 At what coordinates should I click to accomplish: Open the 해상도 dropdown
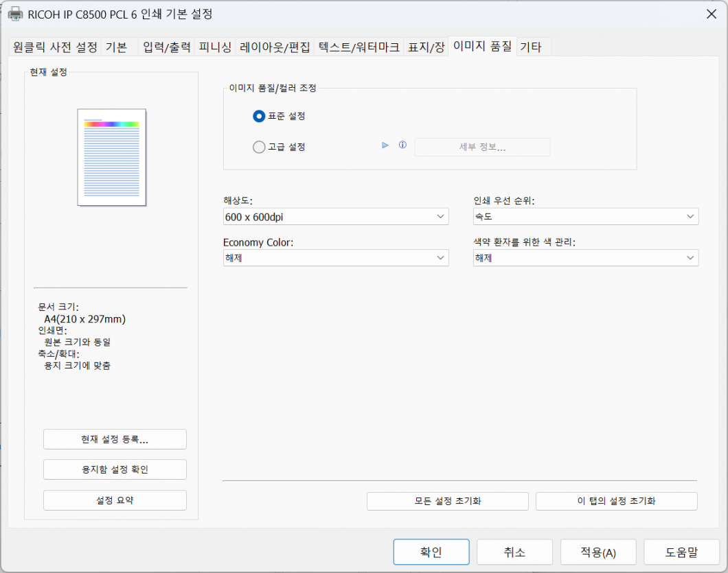(336, 217)
